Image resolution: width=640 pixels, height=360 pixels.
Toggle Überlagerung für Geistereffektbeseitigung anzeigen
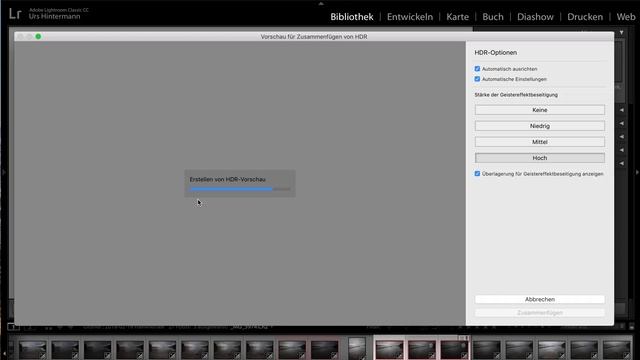pos(477,173)
